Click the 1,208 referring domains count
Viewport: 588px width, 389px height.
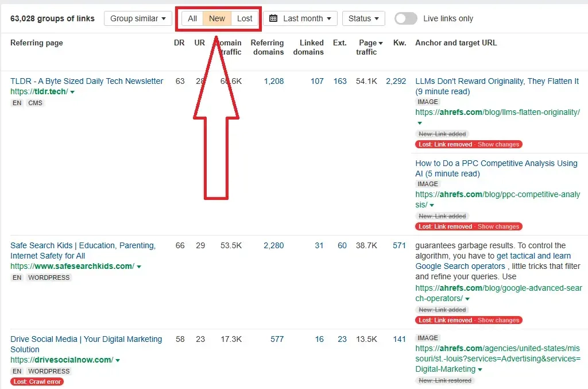click(274, 81)
